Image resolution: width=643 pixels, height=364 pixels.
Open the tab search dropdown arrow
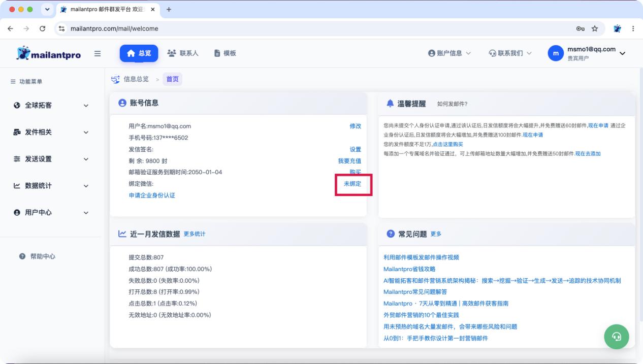(48, 9)
